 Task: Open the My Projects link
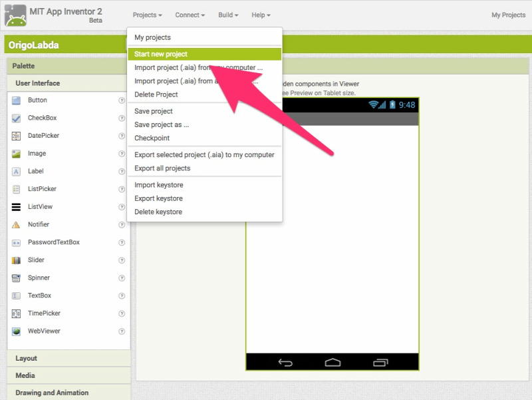click(508, 15)
